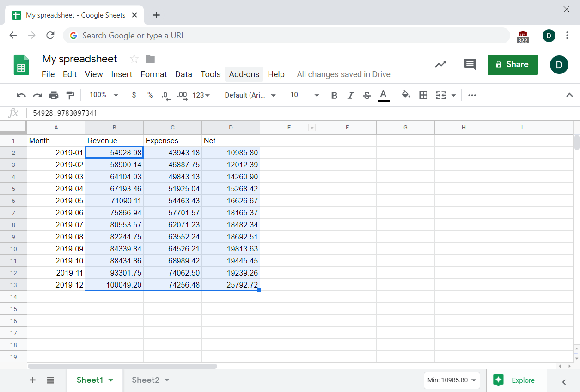580x392 pixels.
Task: Toggle italic formatting
Action: pyautogui.click(x=350, y=95)
